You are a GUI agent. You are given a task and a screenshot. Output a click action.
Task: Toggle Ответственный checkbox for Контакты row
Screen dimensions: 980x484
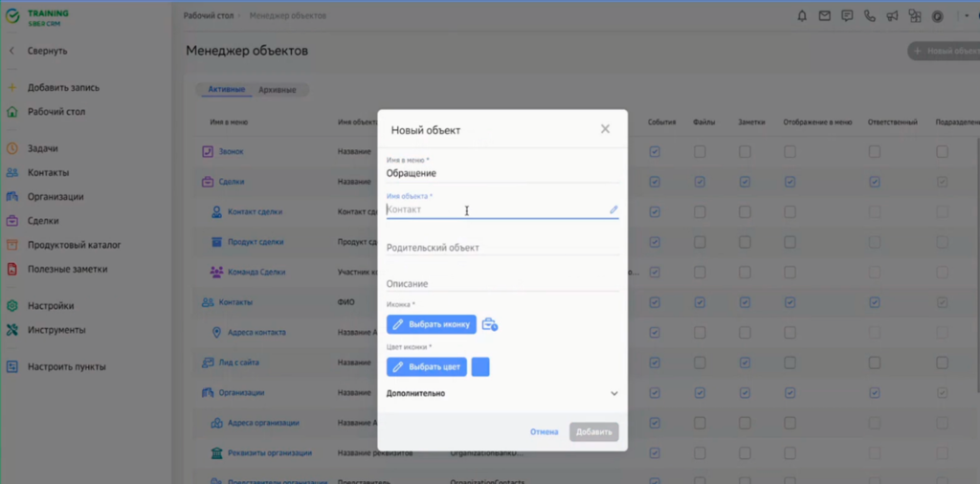click(875, 302)
